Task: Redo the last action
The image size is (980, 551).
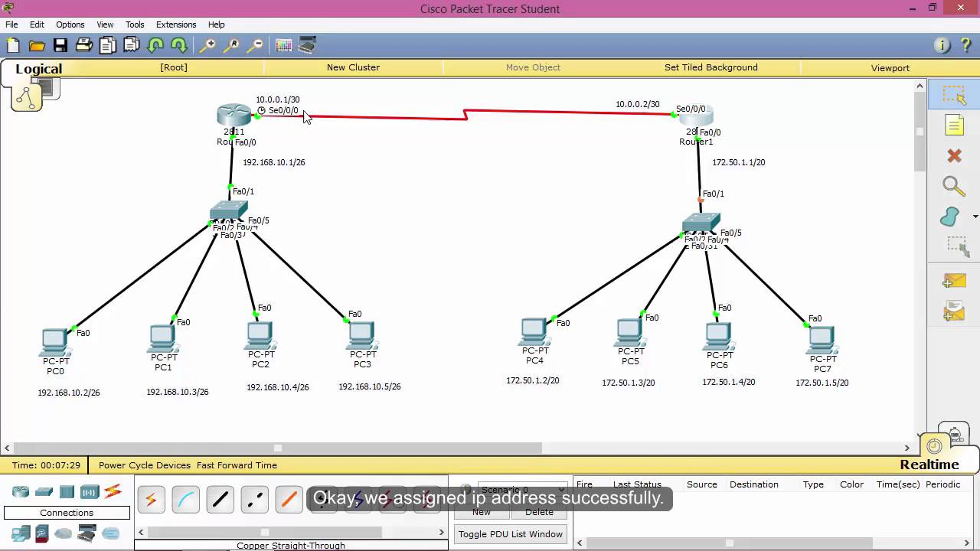Action: click(179, 45)
